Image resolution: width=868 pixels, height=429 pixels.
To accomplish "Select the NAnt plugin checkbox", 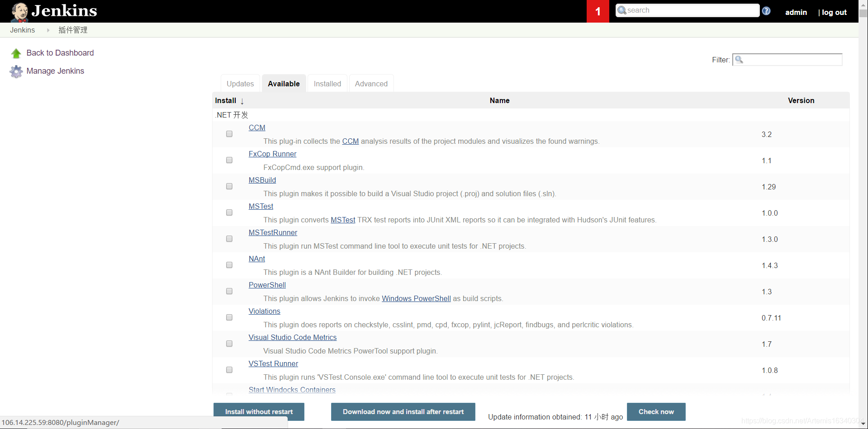I will coord(229,265).
